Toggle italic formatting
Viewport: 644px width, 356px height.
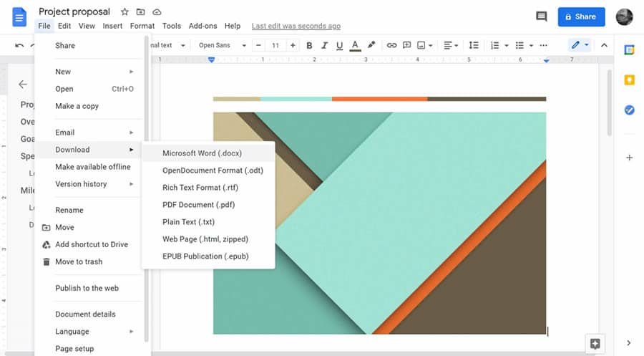(324, 45)
